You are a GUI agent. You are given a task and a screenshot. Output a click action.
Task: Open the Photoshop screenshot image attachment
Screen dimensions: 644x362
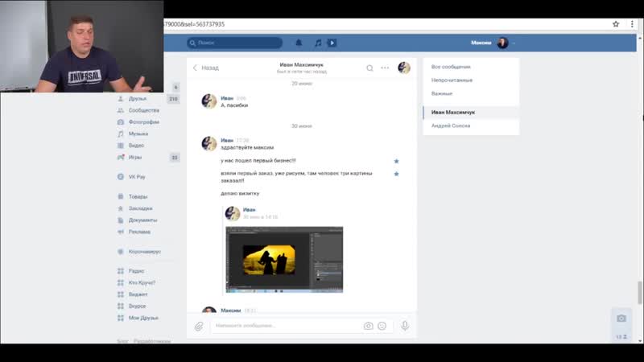(x=284, y=259)
